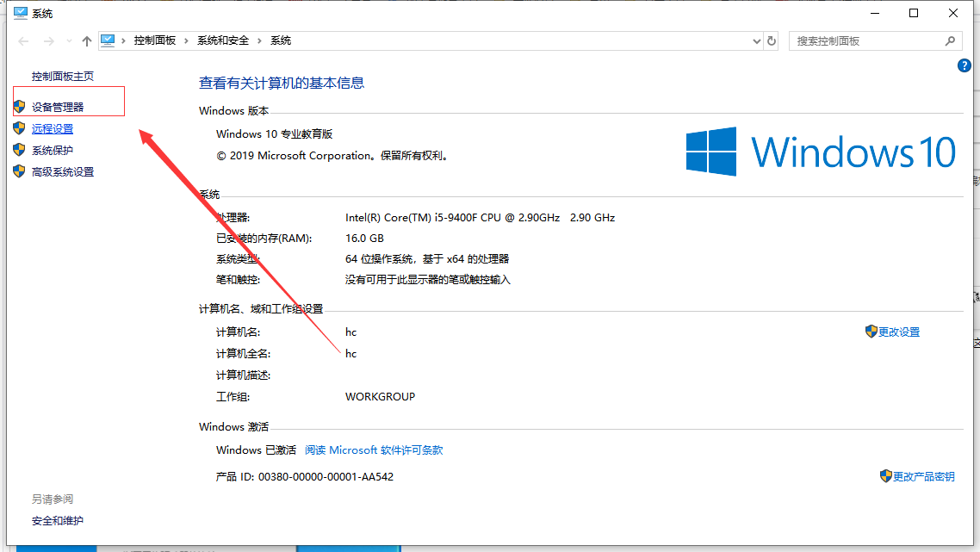The image size is (980, 552).
Task: Click system window icon in title bar
Action: (21, 13)
